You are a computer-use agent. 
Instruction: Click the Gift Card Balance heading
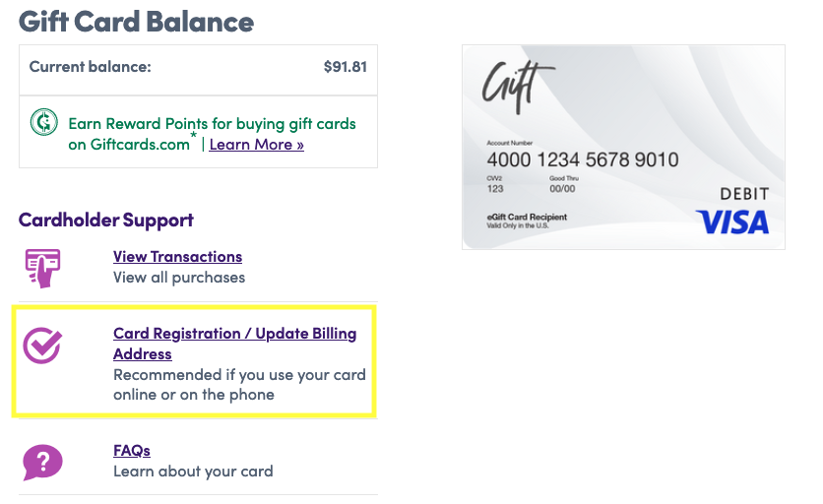pos(137,22)
